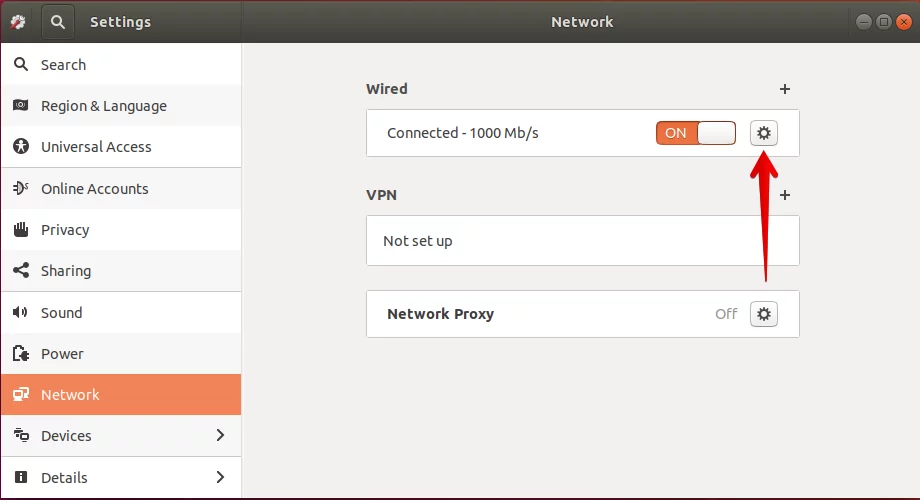The image size is (920, 500).
Task: Click the 'Not set up' VPN row
Action: click(583, 241)
